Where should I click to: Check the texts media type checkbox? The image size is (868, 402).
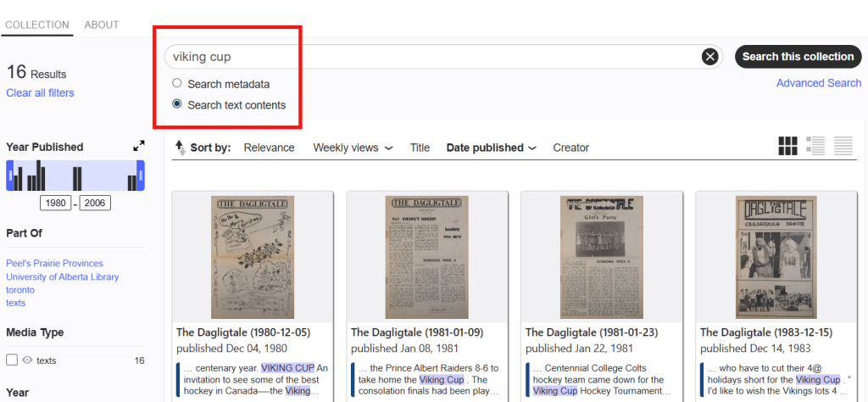tap(12, 360)
